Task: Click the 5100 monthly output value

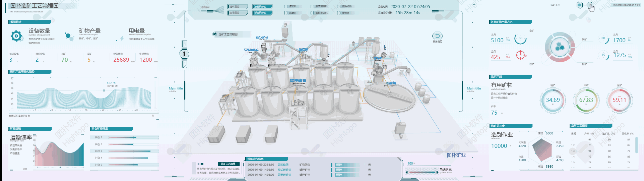Action: pos(497,41)
